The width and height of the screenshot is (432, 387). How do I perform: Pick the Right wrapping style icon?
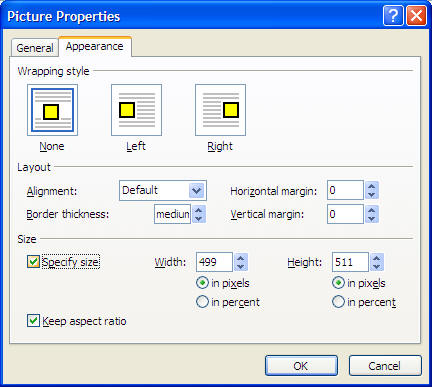tap(220, 110)
